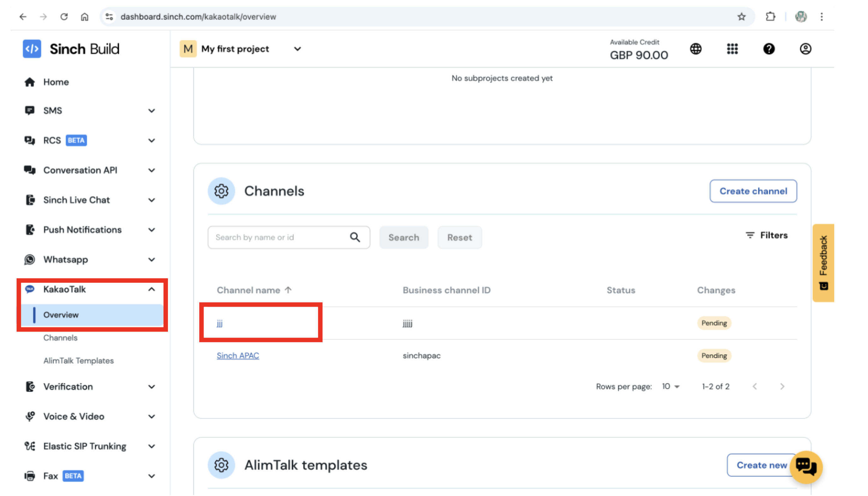
Task: Open the Conversation API icon
Action: point(30,170)
